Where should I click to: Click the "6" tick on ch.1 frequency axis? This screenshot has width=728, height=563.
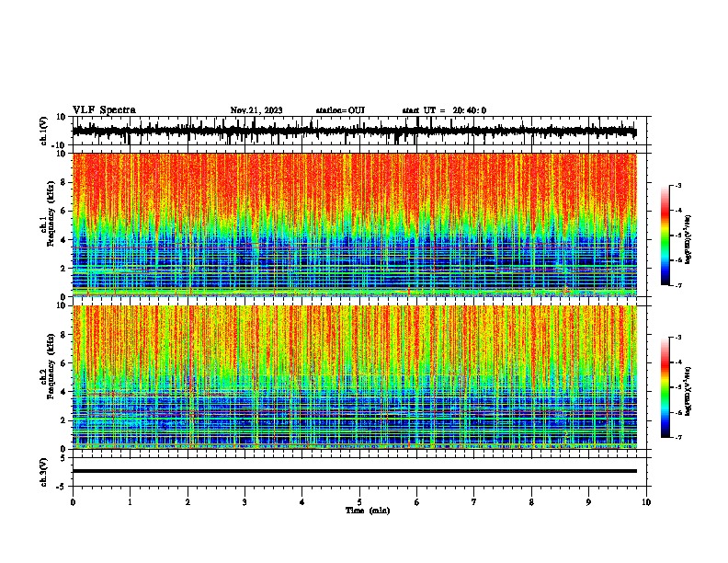(x=63, y=212)
